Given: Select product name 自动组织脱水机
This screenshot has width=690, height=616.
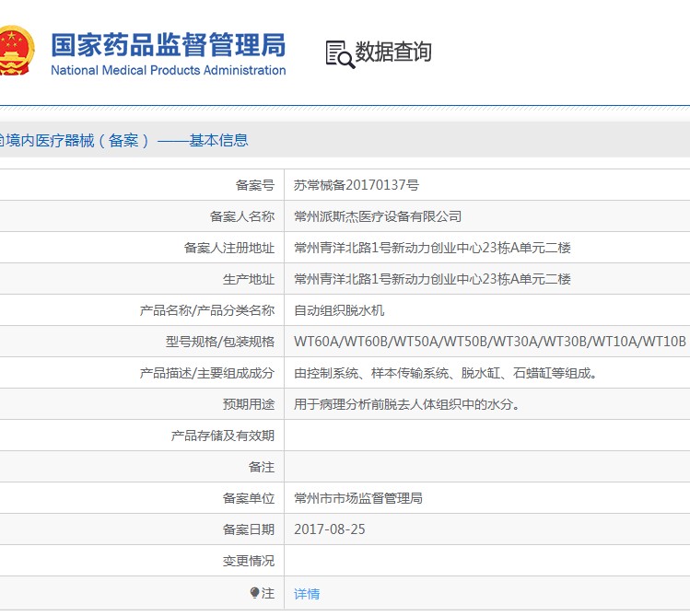Looking at the screenshot, I should point(339,310).
